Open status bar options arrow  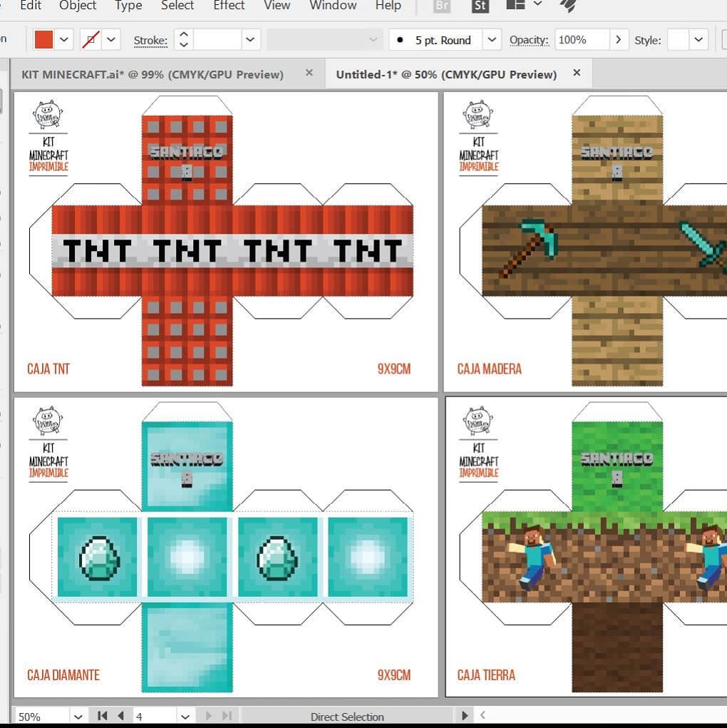point(465,715)
